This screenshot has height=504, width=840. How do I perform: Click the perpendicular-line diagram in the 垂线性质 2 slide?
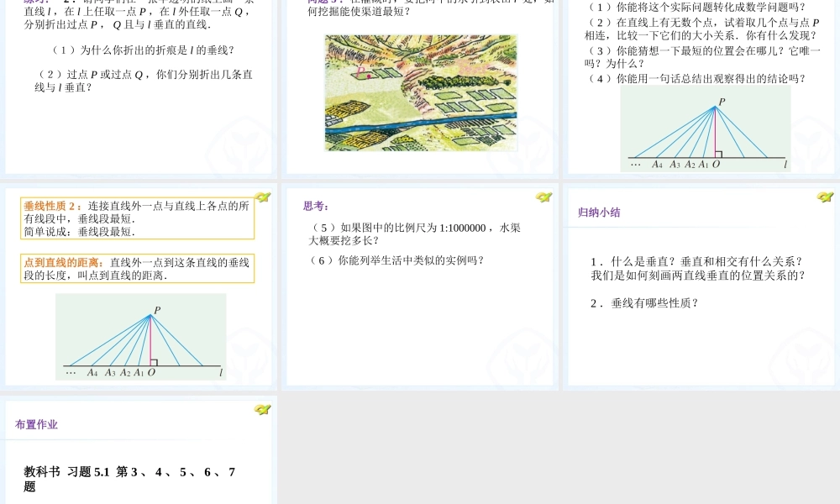[x=141, y=337]
